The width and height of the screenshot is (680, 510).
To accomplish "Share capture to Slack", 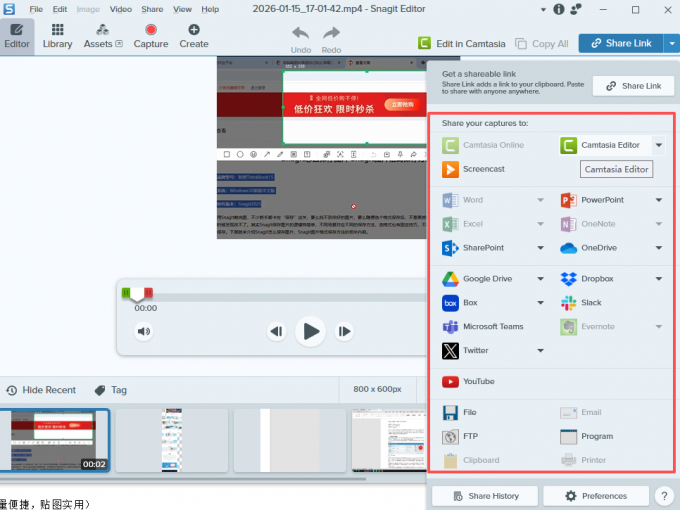I will click(x=590, y=302).
